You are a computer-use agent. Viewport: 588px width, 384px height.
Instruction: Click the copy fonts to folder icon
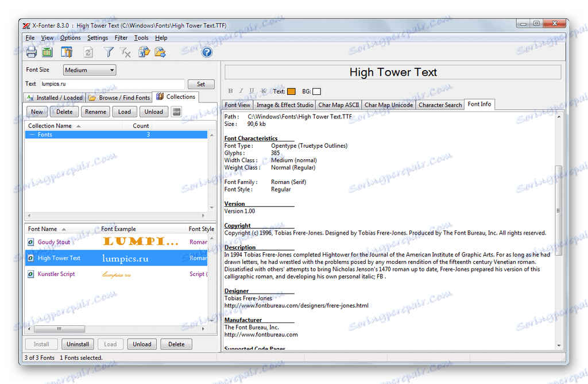tap(144, 52)
